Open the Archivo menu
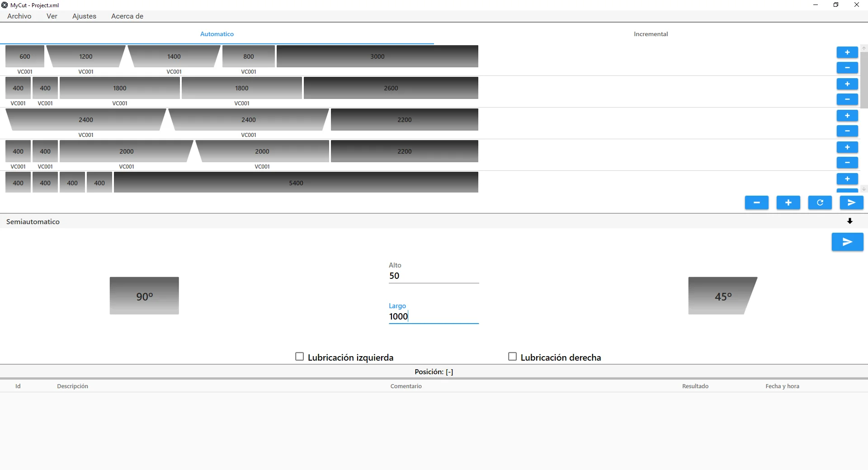This screenshot has width=868, height=470. pyautogui.click(x=19, y=16)
